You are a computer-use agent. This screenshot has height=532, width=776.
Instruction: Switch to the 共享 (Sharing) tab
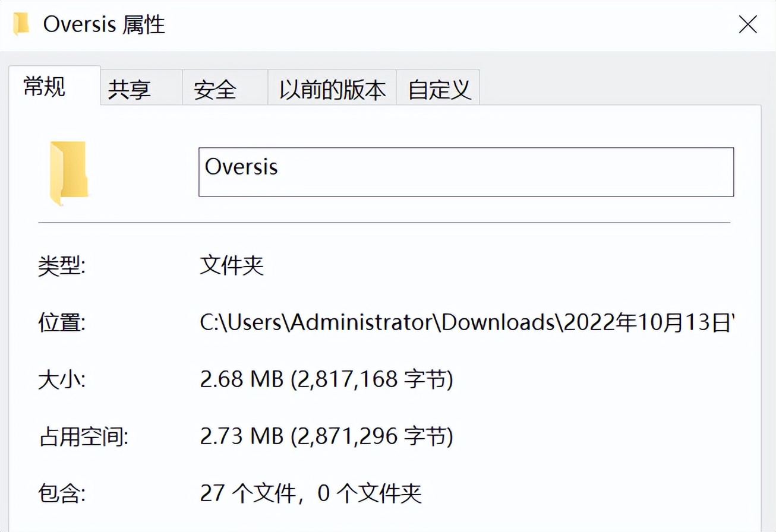[x=129, y=88]
